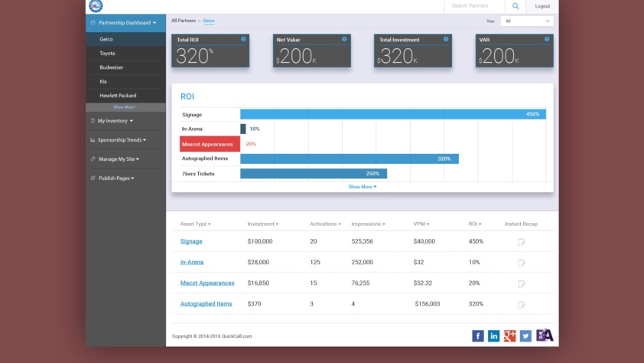Open the Year filter dropdown
This screenshot has height=363, width=644.
(526, 21)
